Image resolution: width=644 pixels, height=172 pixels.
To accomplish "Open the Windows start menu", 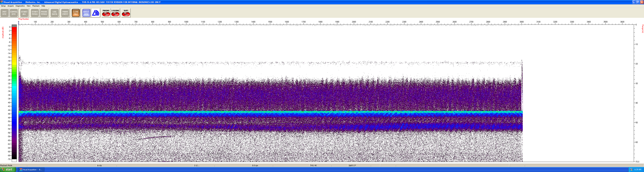I will click(x=8, y=169).
